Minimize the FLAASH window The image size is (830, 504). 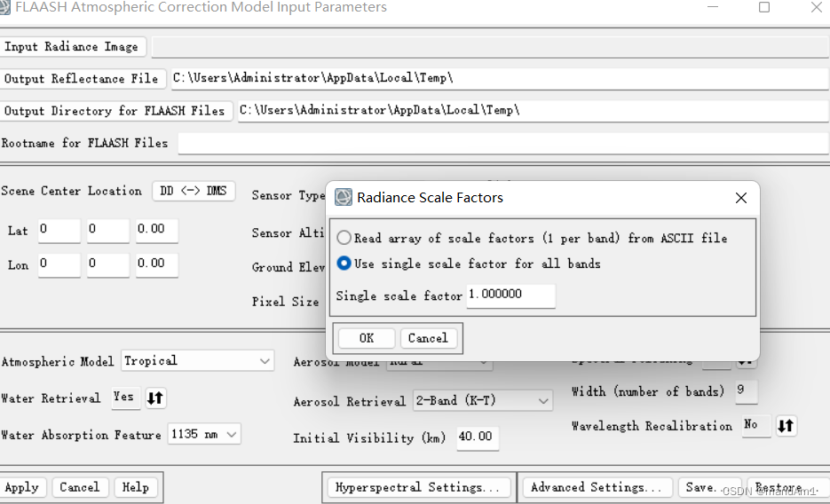(x=713, y=7)
